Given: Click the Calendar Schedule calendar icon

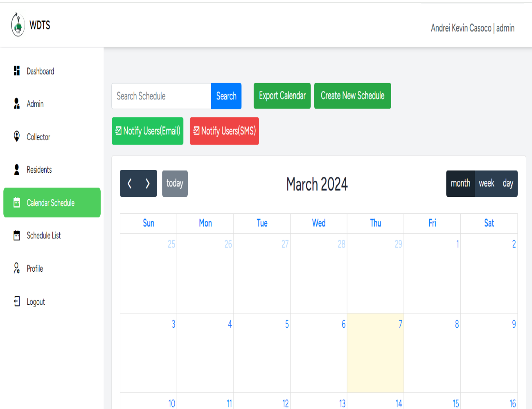Looking at the screenshot, I should (x=17, y=202).
